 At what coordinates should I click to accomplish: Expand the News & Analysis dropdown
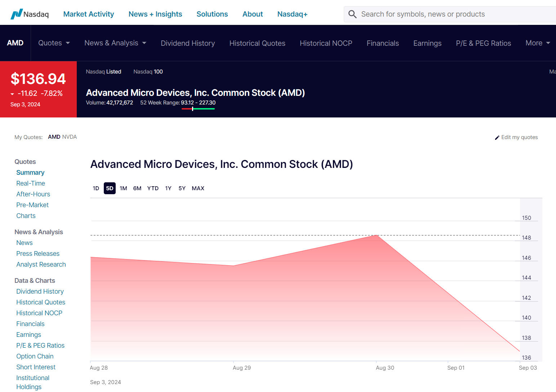click(115, 43)
